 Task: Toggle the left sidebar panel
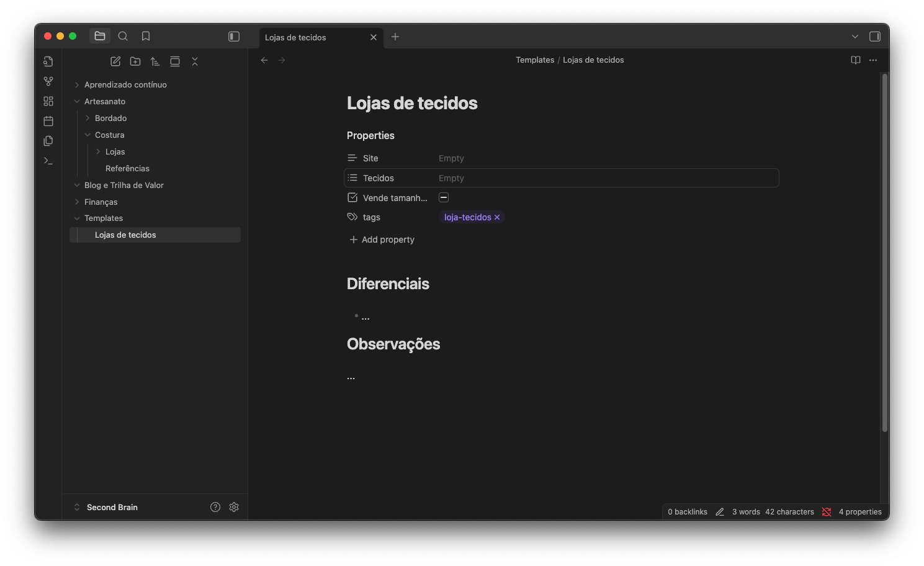[x=233, y=36]
